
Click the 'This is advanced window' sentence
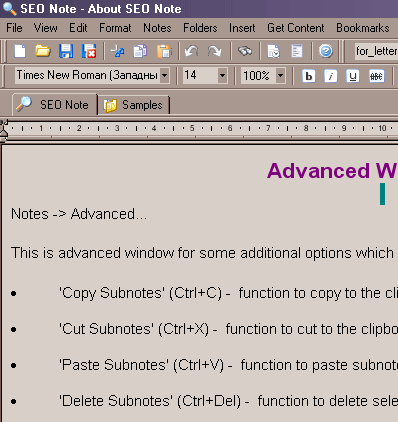pos(202,253)
